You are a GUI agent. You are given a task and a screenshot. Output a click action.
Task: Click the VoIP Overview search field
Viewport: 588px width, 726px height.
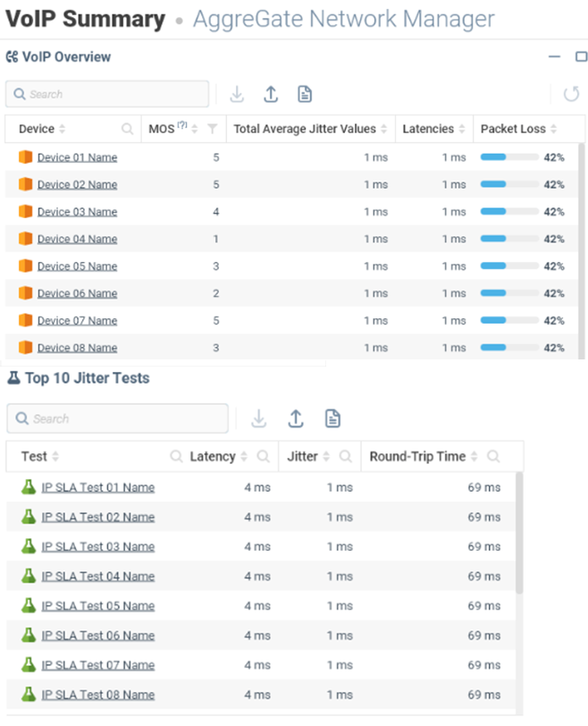(107, 94)
